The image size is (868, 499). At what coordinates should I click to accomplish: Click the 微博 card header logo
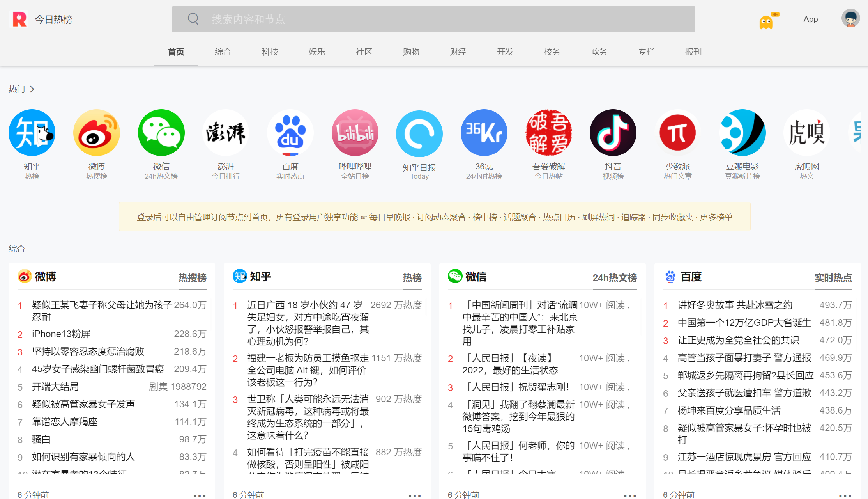pyautogui.click(x=24, y=277)
